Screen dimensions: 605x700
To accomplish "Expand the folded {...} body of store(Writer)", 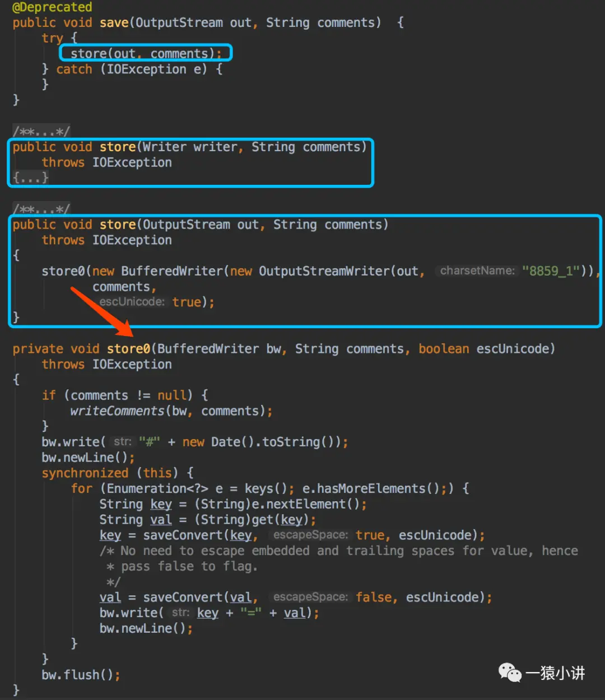I will [31, 178].
